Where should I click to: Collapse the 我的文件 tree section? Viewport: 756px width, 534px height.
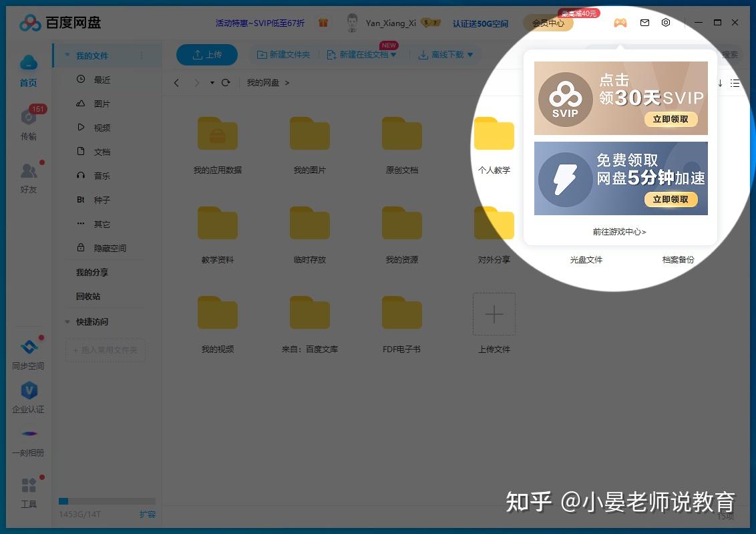[x=67, y=55]
